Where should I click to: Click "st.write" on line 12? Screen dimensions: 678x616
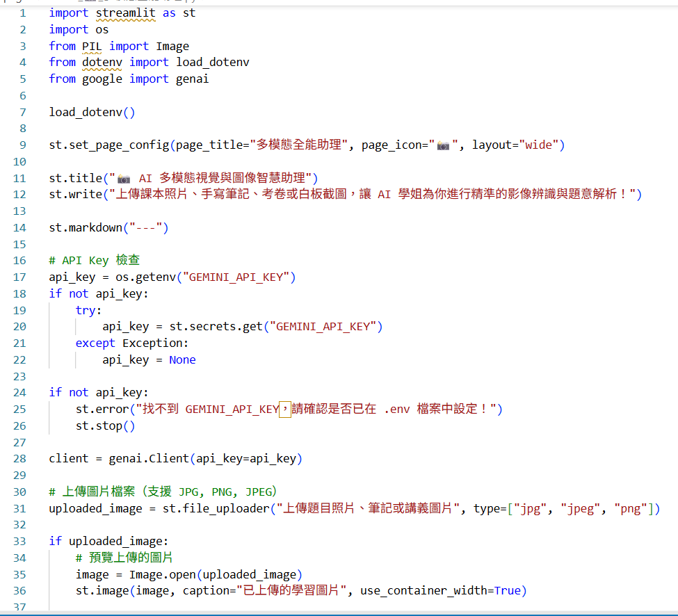(x=76, y=195)
